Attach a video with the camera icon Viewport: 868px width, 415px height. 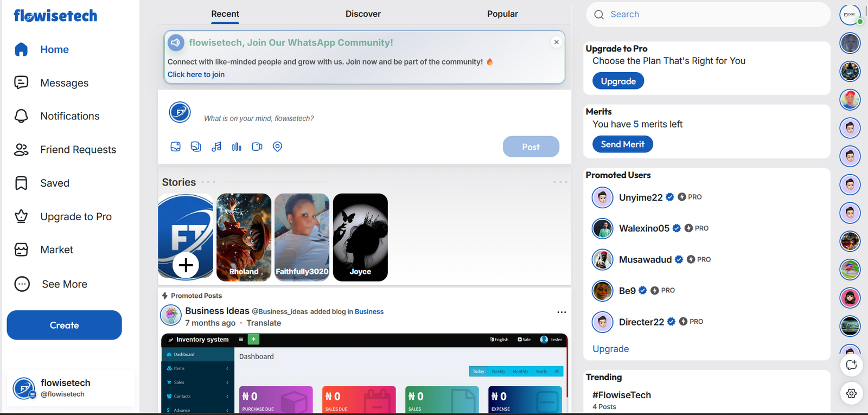pyautogui.click(x=257, y=146)
